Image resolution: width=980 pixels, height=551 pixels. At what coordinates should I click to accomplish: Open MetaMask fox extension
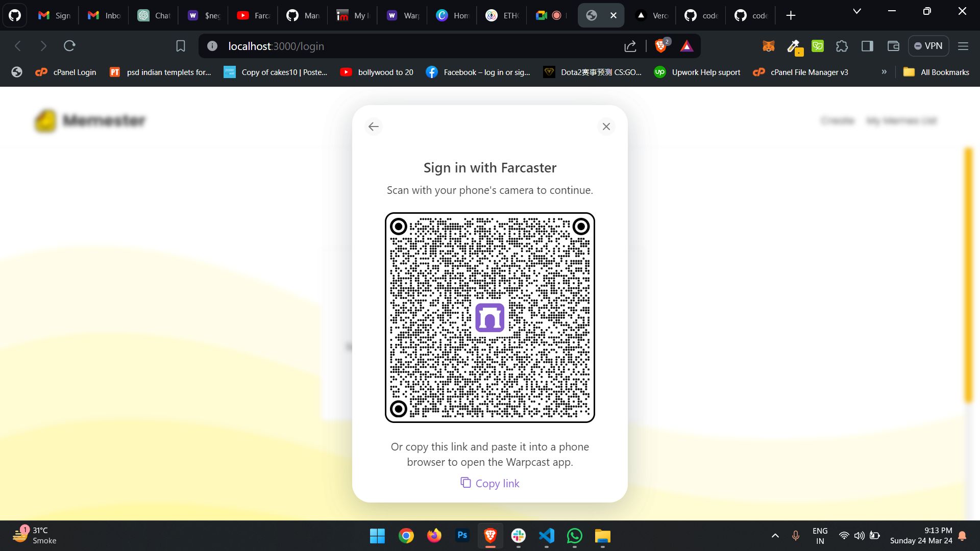(x=768, y=46)
